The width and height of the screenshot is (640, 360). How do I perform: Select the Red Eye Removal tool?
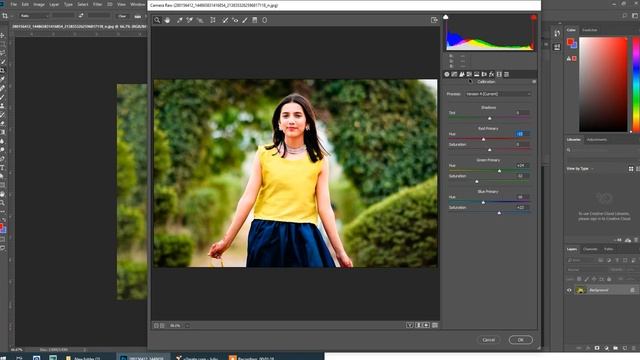(235, 20)
